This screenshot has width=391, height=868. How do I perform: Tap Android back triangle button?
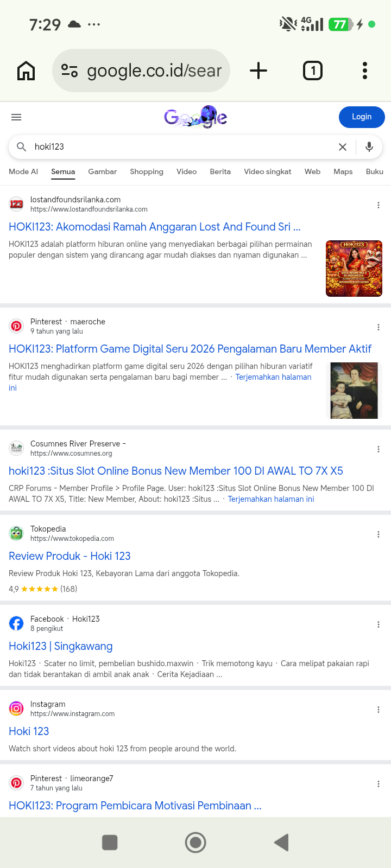[x=281, y=843]
